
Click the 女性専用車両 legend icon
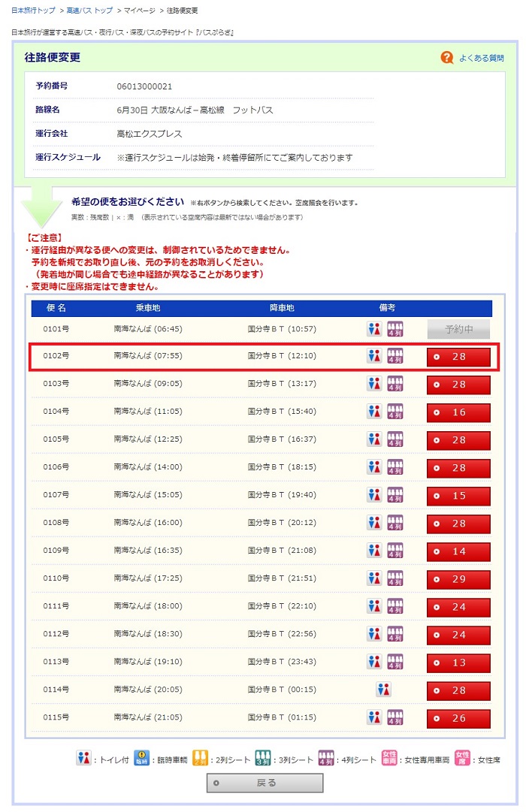[x=389, y=759]
